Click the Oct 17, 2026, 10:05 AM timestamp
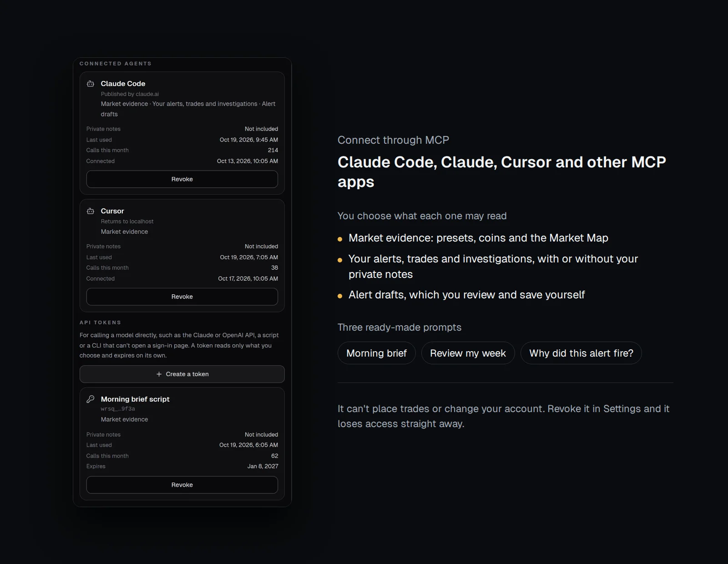The width and height of the screenshot is (728, 564). 248,279
